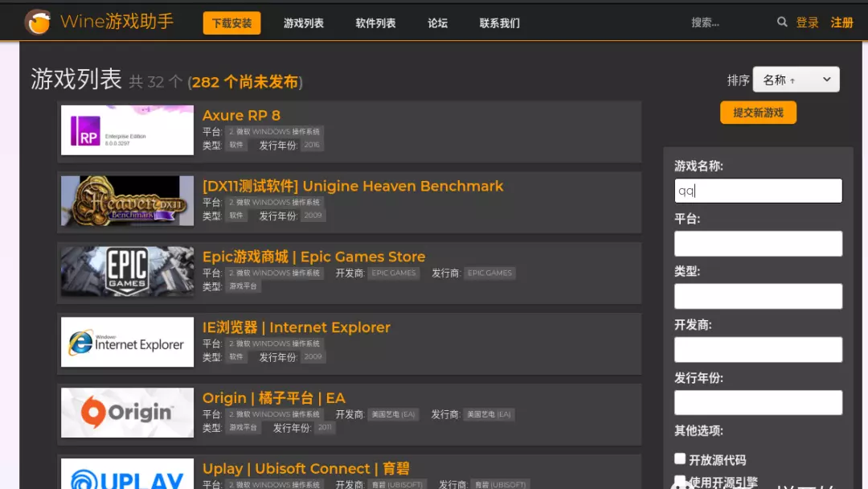The image size is (868, 489).
Task: Click the Uplay logo image
Action: (127, 475)
